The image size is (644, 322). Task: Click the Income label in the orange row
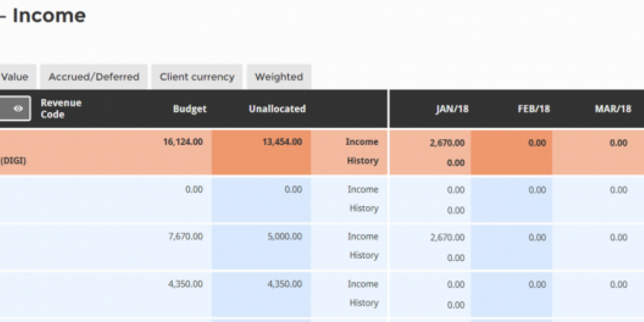point(362,142)
